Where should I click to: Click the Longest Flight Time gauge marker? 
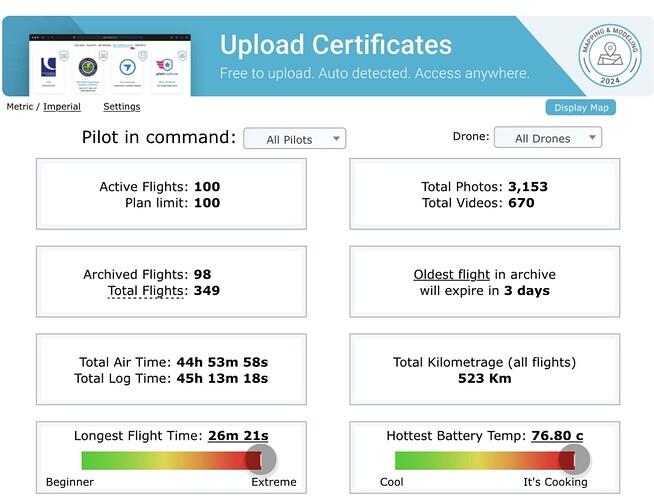pos(261,460)
